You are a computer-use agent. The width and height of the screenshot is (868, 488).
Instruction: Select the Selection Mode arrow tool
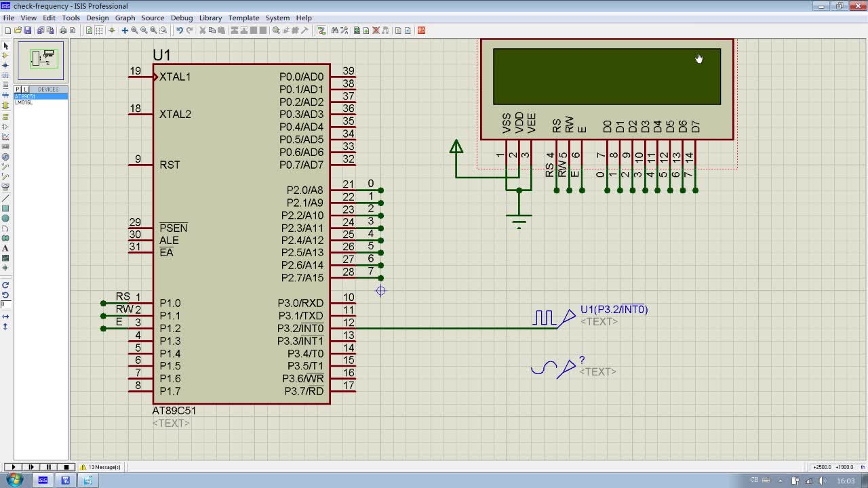point(5,45)
